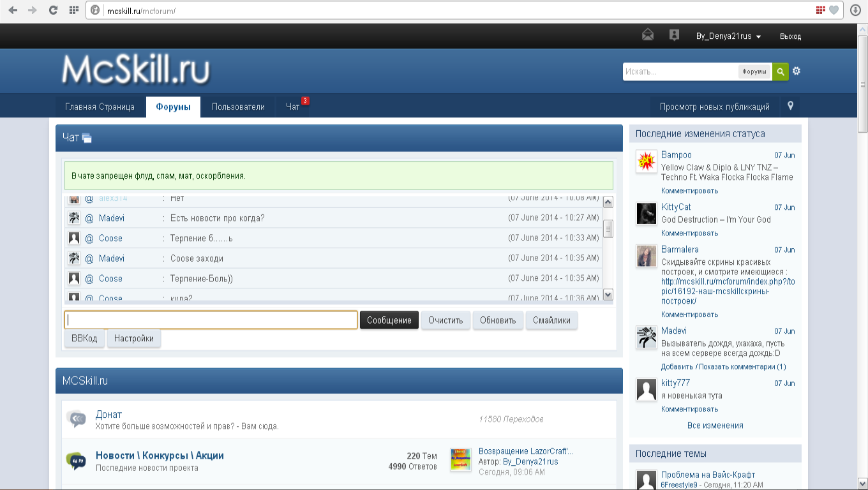Click Madevi's avatar in the 'Есть новости про когда?' row
This screenshot has height=490, width=868.
point(74,218)
